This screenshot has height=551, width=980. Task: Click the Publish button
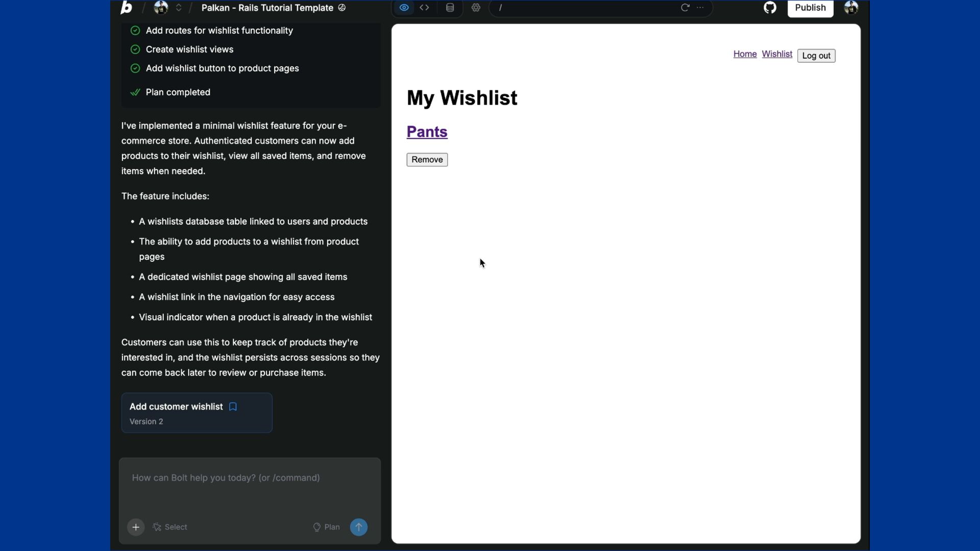810,8
